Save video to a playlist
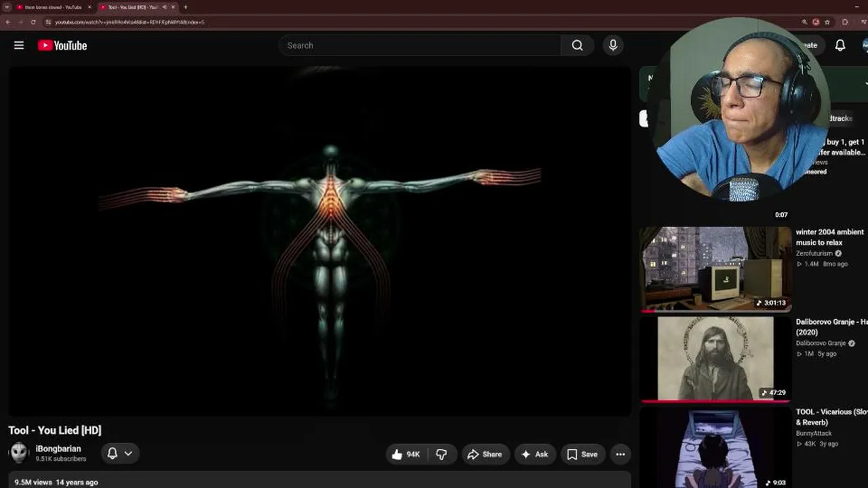 (x=583, y=454)
